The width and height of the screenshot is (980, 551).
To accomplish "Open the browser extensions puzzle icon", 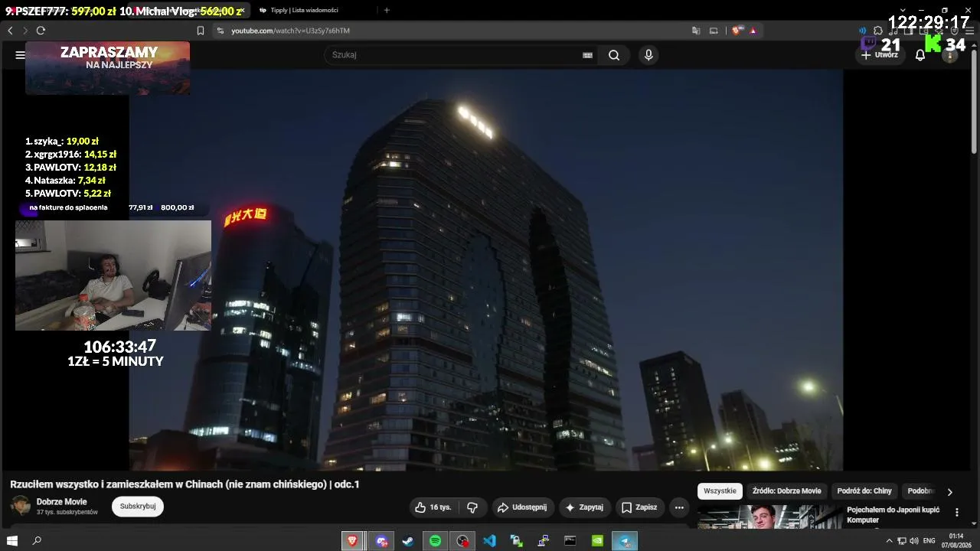I will click(x=878, y=31).
